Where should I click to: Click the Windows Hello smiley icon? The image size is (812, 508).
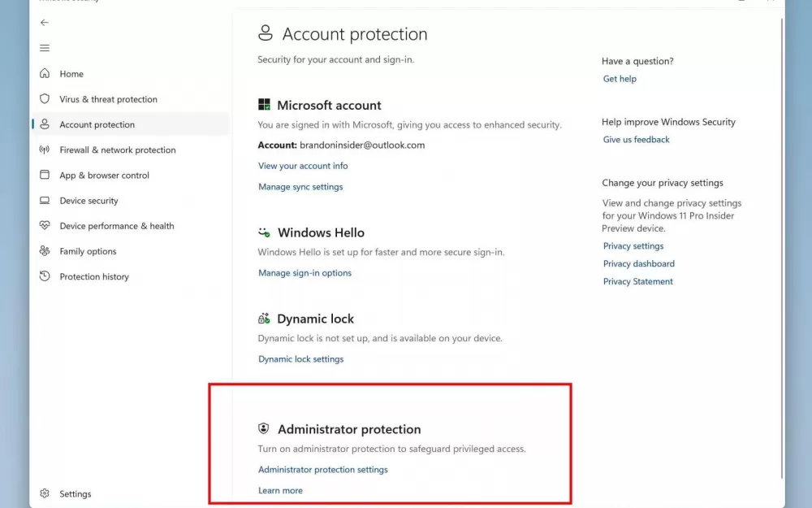[264, 232]
